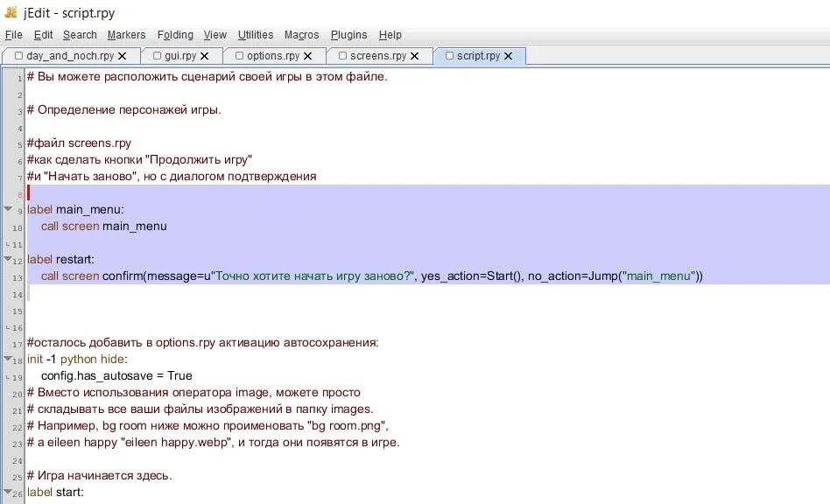Screen dimensions: 830x504
Task: Close the day_and_noch.rpy tab
Action: tap(122, 56)
